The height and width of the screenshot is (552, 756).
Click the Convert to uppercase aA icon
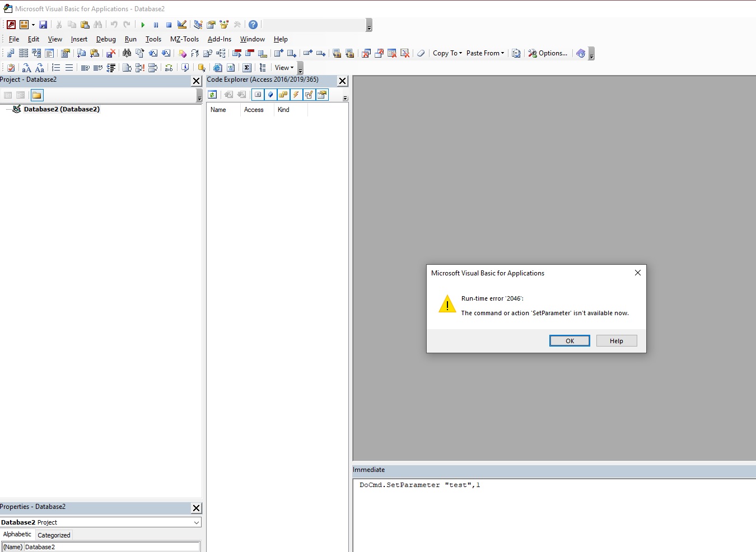(x=26, y=68)
